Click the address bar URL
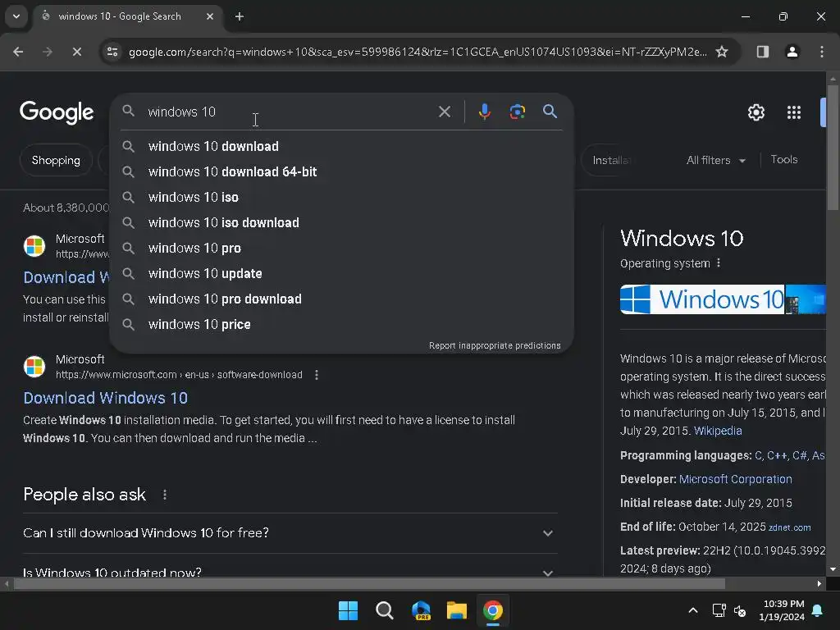840x630 pixels. [418, 52]
